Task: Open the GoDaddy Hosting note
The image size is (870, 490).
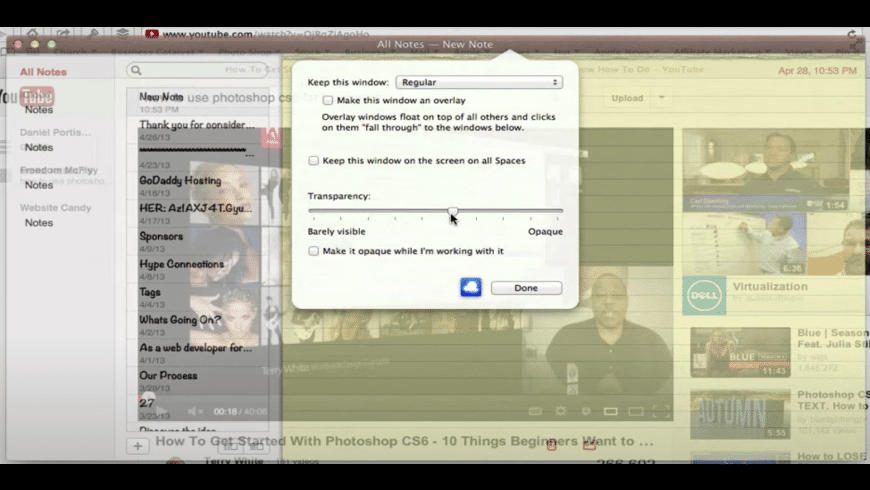Action: 198,186
